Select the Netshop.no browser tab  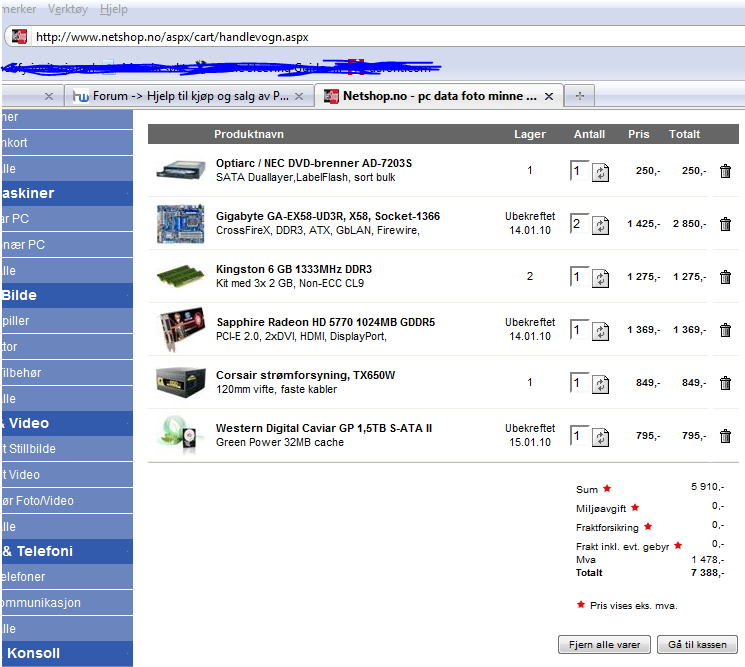(x=439, y=96)
